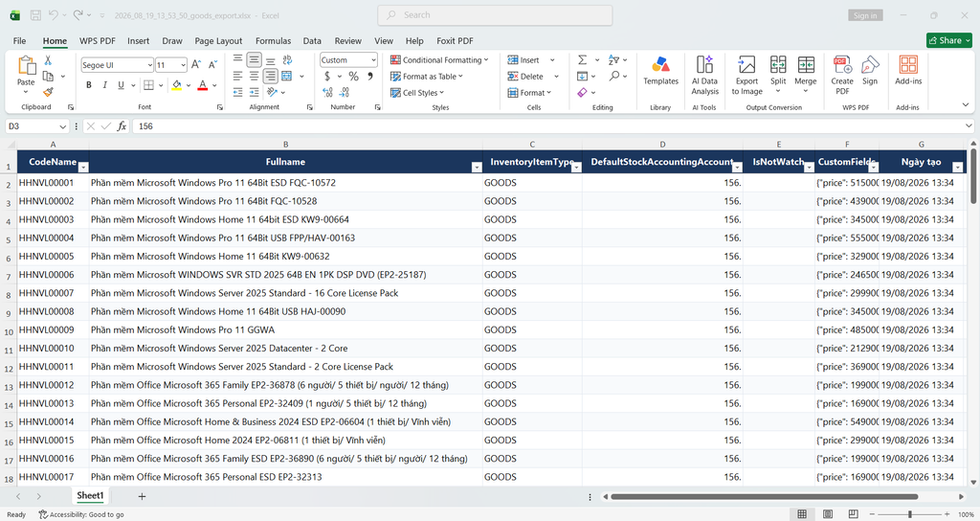
Task: Click the Cut scissors icon
Action: pyautogui.click(x=48, y=60)
